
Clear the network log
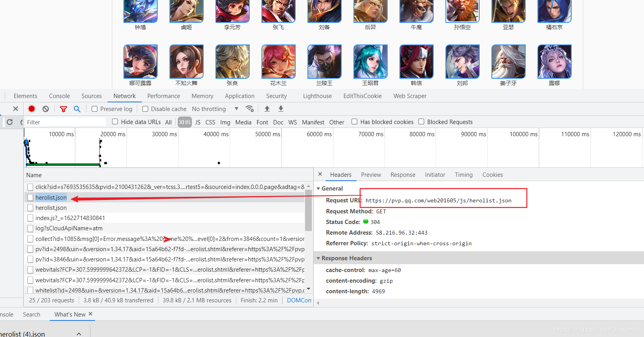click(46, 109)
